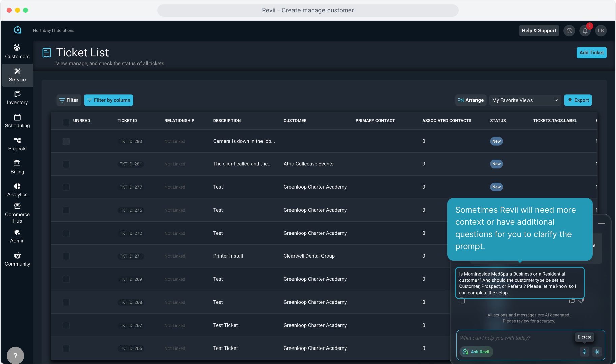Export the ticket list
The height and width of the screenshot is (364, 616).
pyautogui.click(x=578, y=100)
